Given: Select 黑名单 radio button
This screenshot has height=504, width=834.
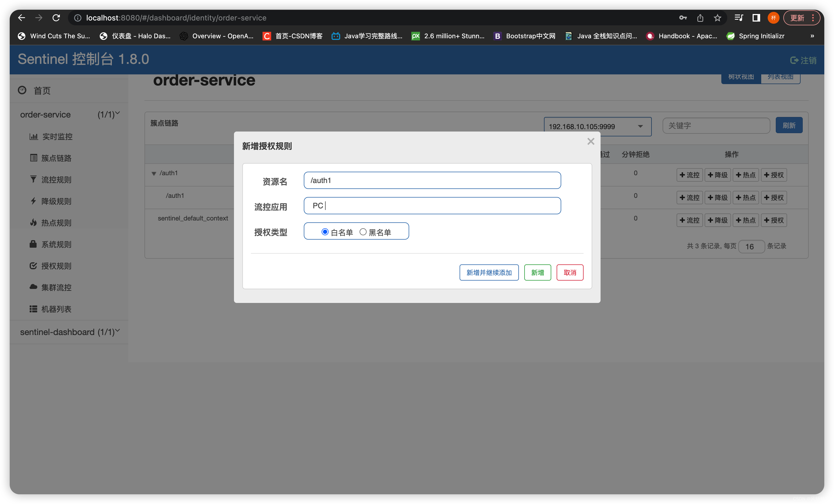Looking at the screenshot, I should tap(364, 232).
